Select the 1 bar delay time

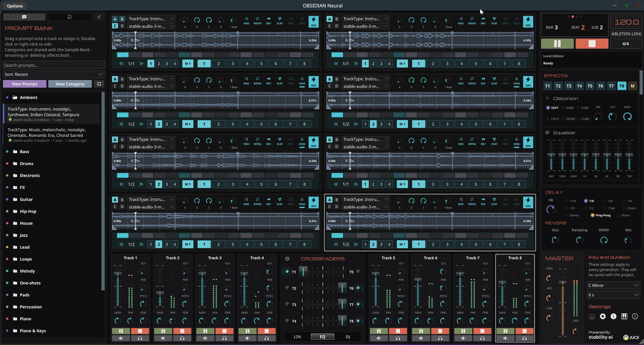point(609,208)
